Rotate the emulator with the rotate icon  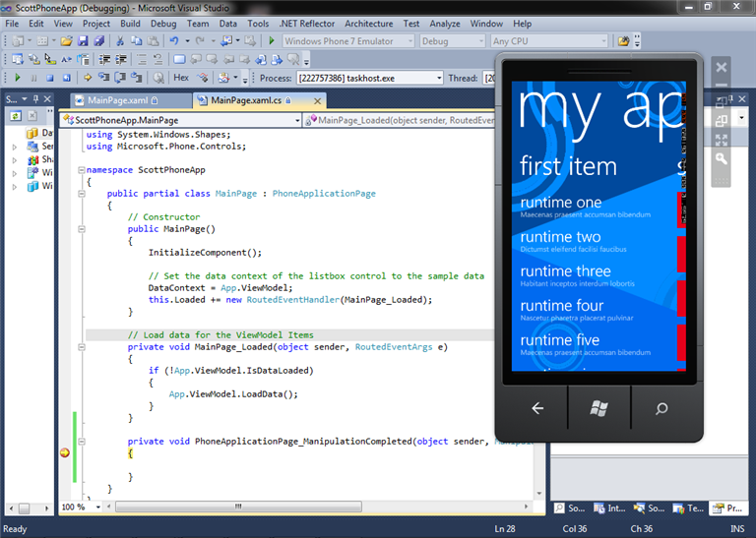click(x=722, y=121)
